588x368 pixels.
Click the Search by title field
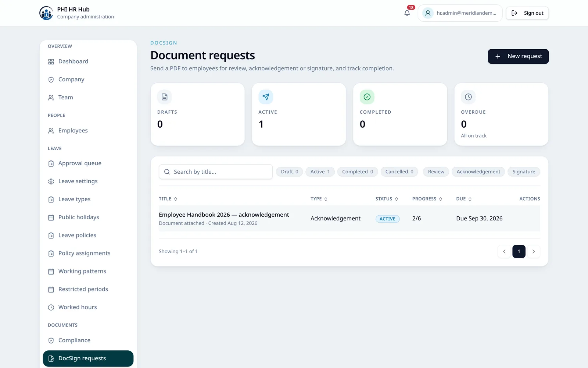[x=216, y=172]
